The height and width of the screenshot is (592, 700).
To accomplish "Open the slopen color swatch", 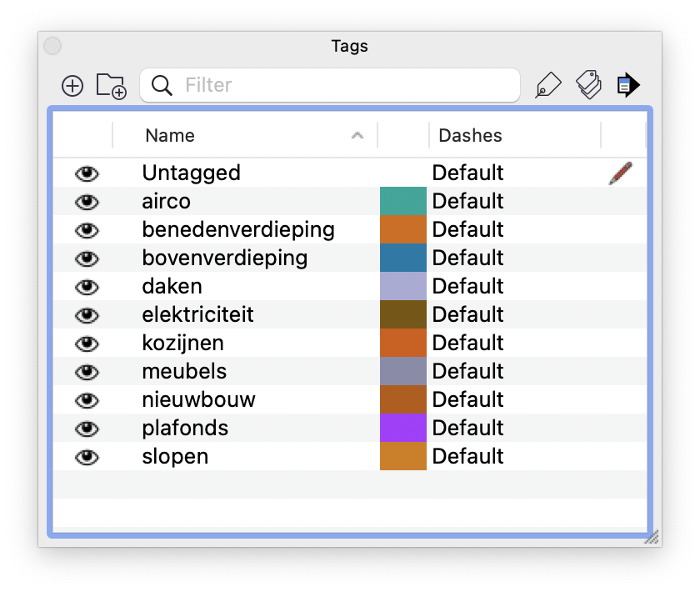I will pyautogui.click(x=403, y=456).
